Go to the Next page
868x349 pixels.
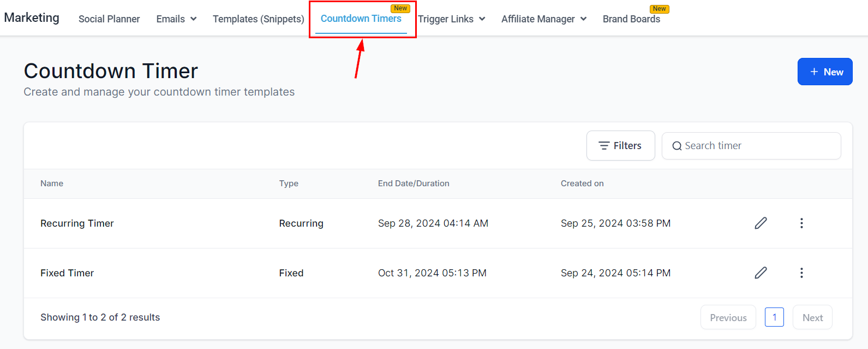812,317
